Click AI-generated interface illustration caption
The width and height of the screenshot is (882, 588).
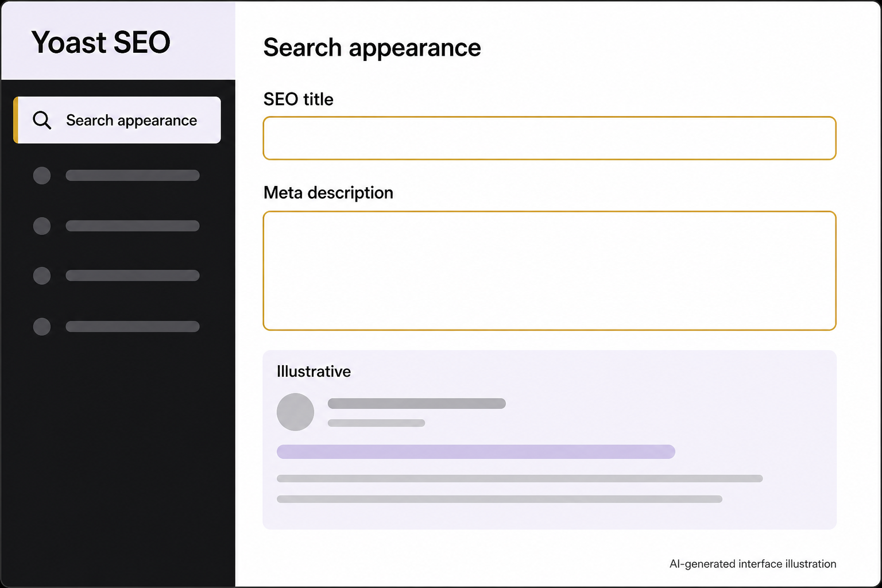(x=753, y=564)
